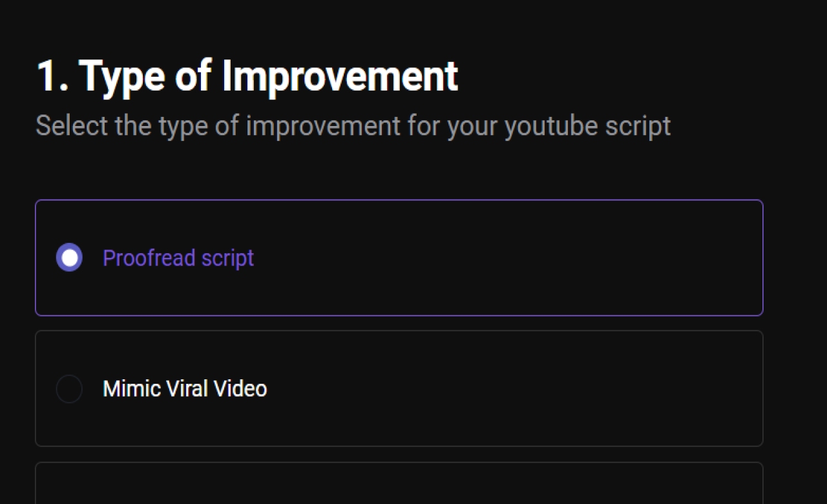Click the 'Type of Improvement' heading
The image size is (827, 504).
tap(247, 75)
